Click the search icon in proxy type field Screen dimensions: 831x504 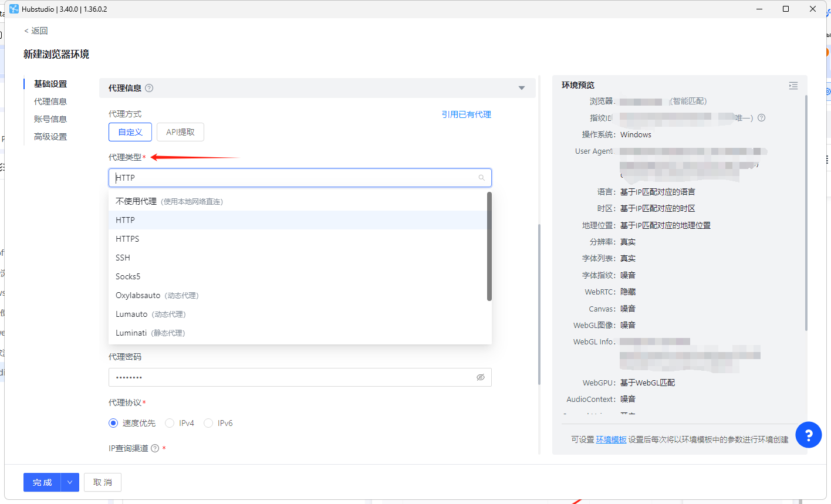coord(481,178)
